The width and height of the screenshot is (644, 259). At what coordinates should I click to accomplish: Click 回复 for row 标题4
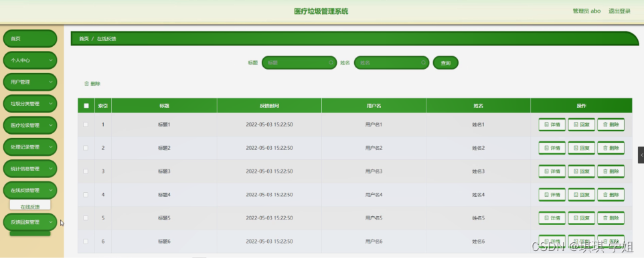581,195
